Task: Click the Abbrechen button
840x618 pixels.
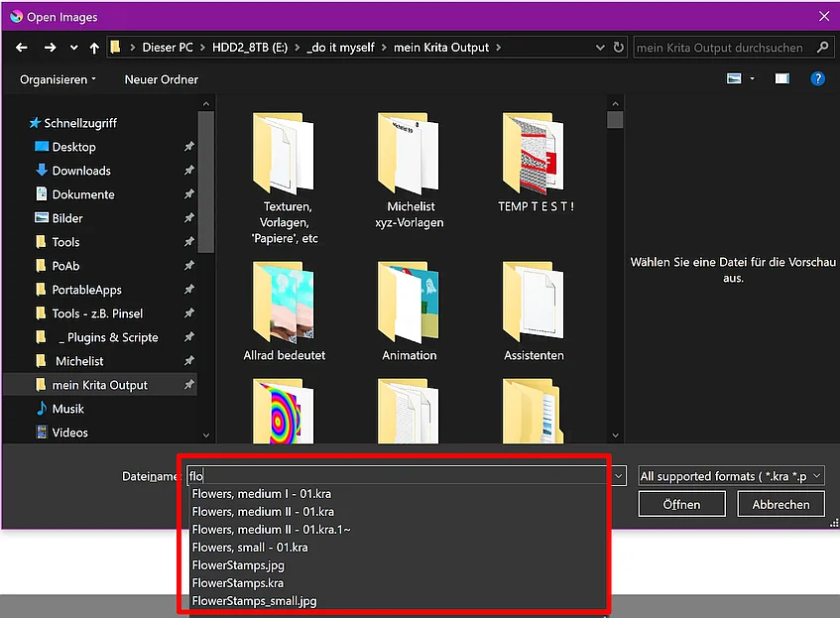Action: (x=780, y=504)
